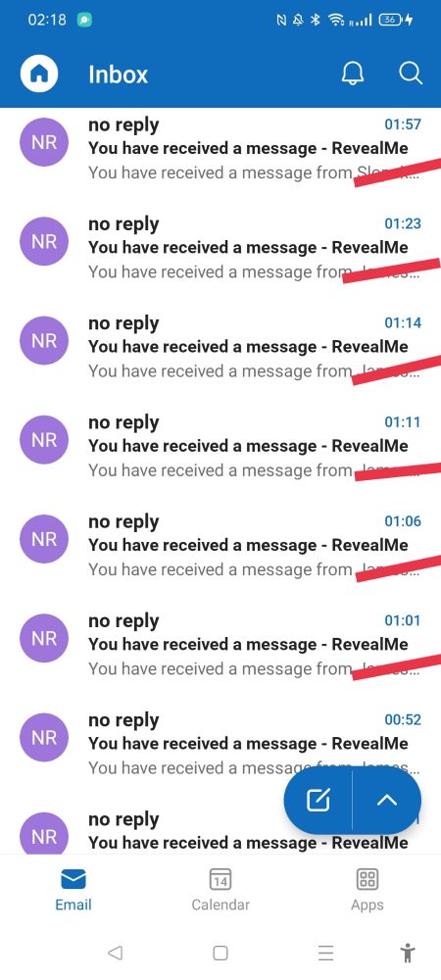Open recent apps via three-line button
Image resolution: width=441 pixels, height=980 pixels.
(325, 953)
